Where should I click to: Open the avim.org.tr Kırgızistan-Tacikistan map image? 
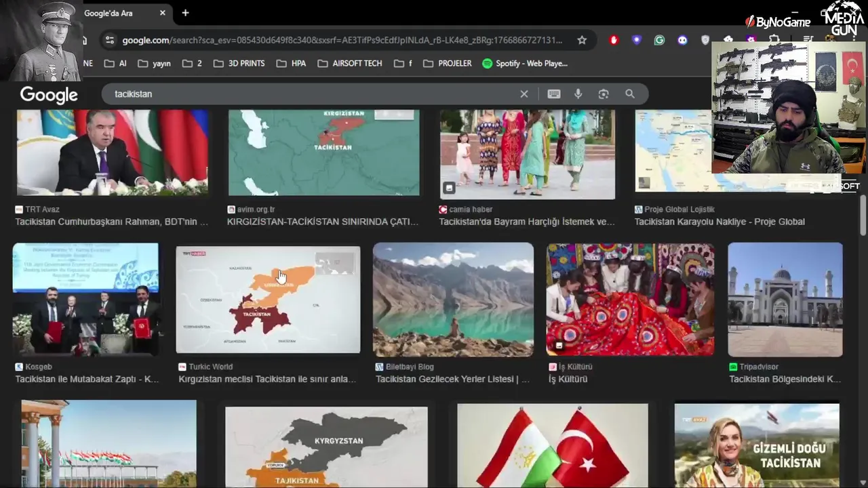point(323,153)
